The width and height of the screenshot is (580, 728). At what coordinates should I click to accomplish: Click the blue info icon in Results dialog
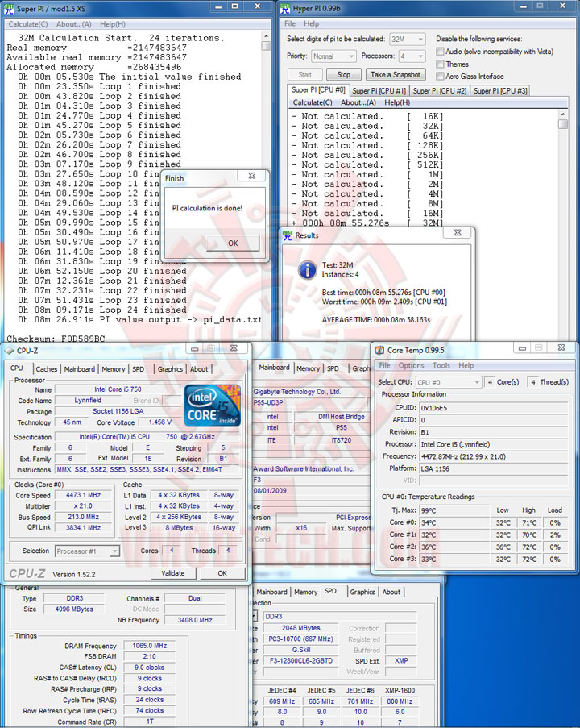[307, 269]
